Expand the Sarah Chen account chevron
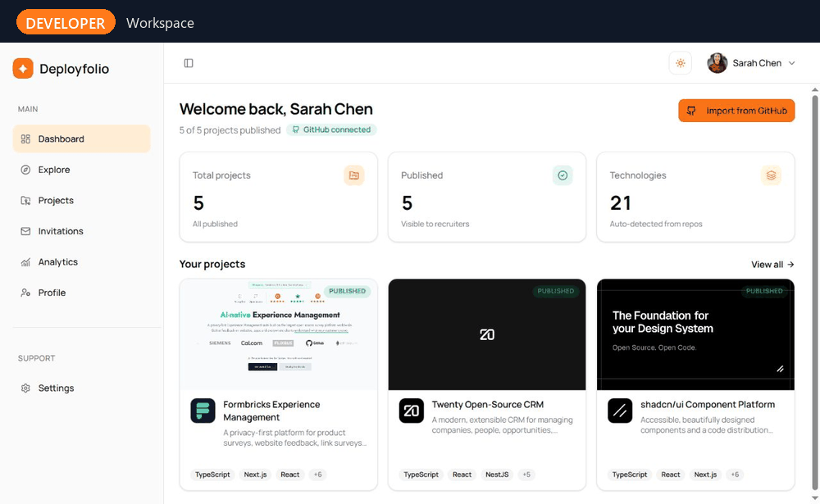Screen dimensions: 820x504 [792, 63]
